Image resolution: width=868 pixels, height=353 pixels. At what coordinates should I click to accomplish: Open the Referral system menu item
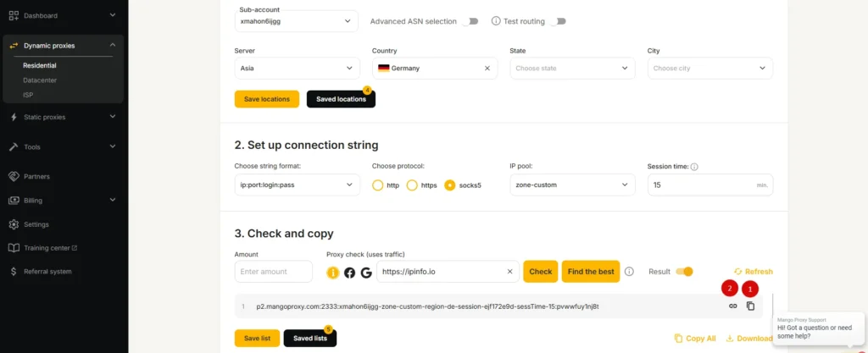point(47,271)
